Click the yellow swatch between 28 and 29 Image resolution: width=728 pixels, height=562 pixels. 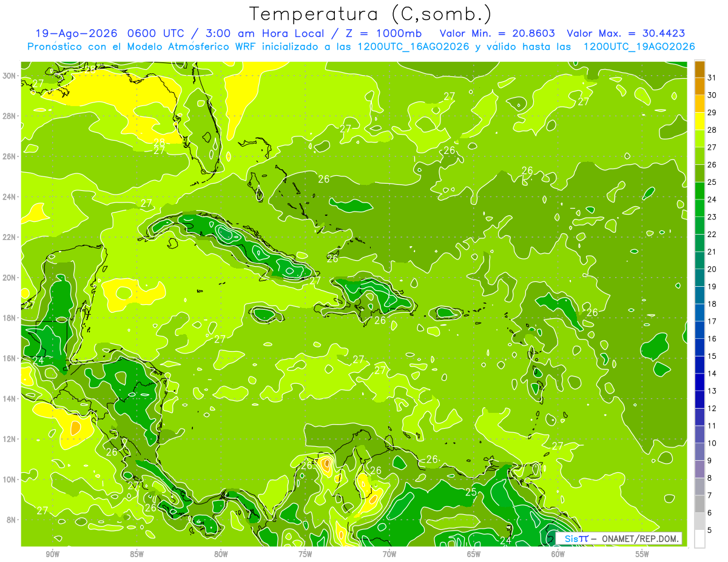click(x=699, y=121)
